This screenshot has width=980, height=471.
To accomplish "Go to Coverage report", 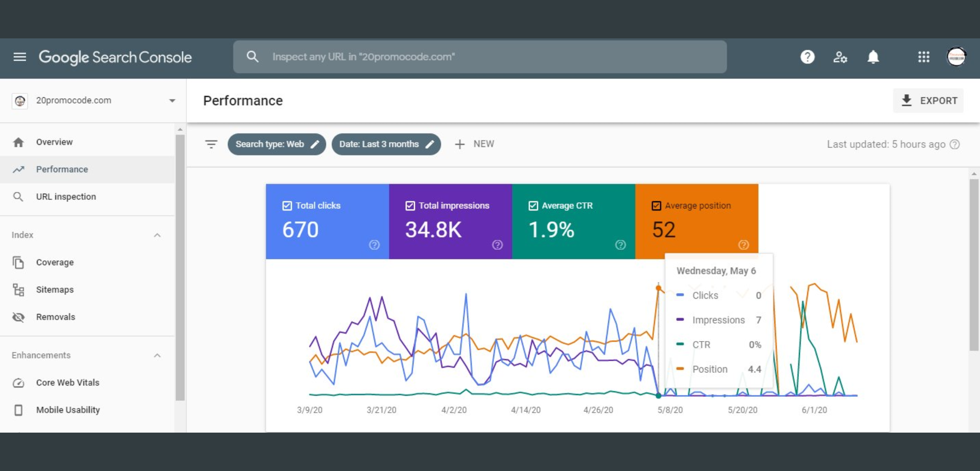I will tap(55, 263).
